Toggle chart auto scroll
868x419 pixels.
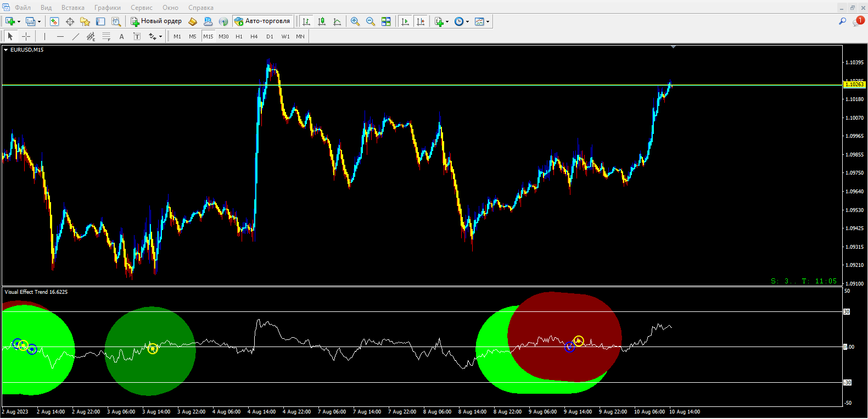(405, 21)
